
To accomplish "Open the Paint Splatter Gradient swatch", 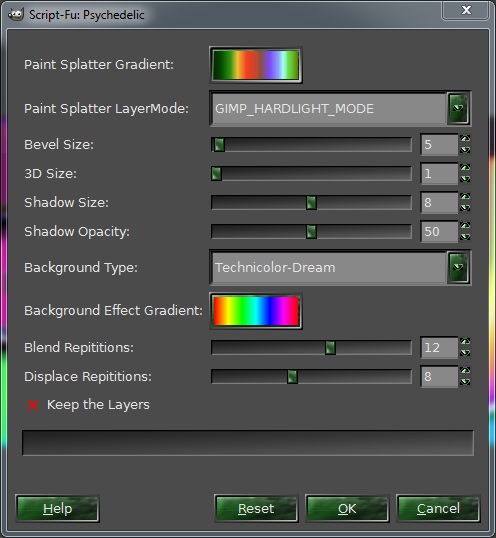I will (256, 65).
